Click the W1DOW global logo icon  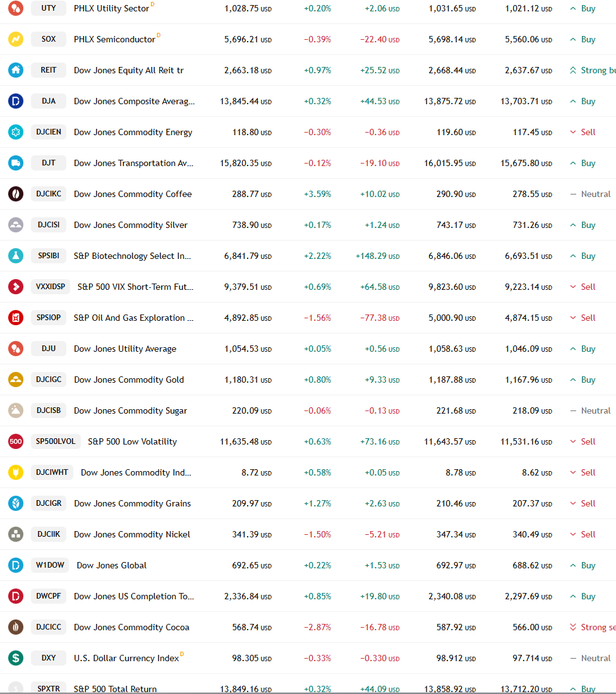coord(16,565)
